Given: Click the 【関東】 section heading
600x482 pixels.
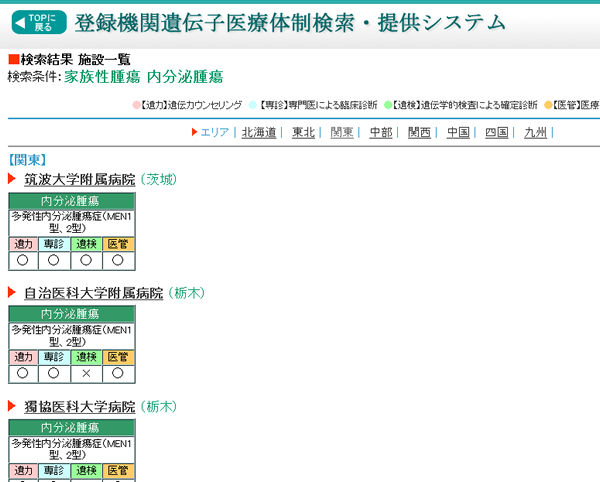Looking at the screenshot, I should [x=27, y=160].
